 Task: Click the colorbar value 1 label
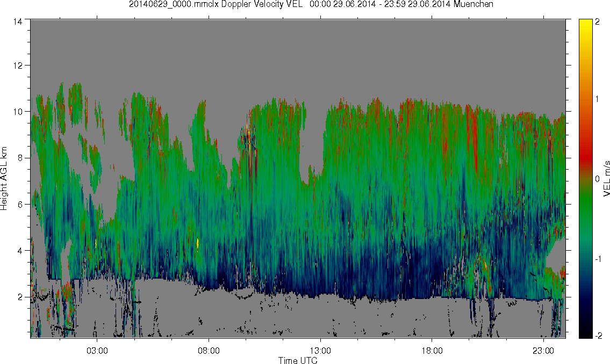(x=598, y=99)
